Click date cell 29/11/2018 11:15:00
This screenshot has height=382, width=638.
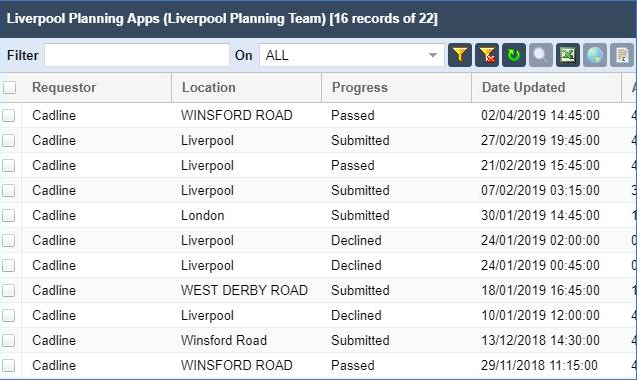(540, 365)
